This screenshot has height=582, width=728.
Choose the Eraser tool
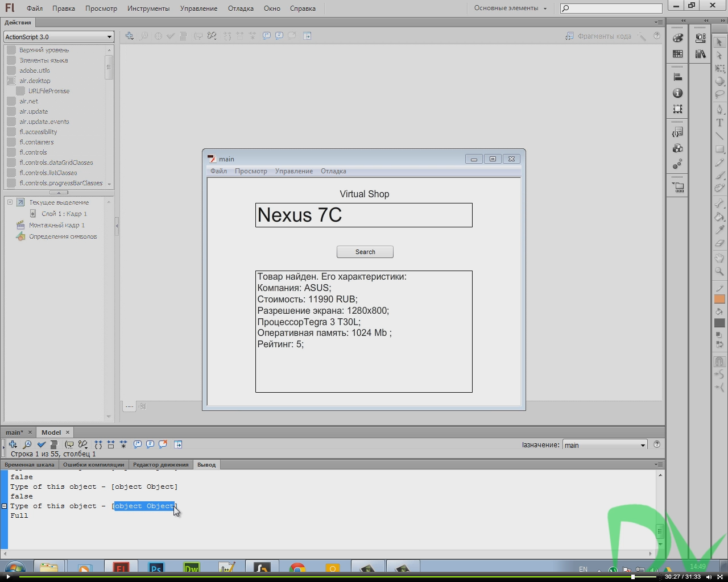coord(719,243)
